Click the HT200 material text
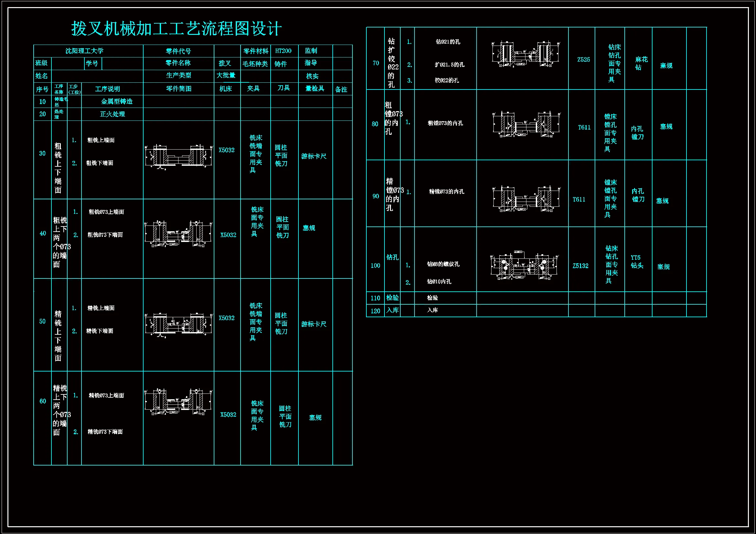The width and height of the screenshot is (756, 534). tap(283, 51)
